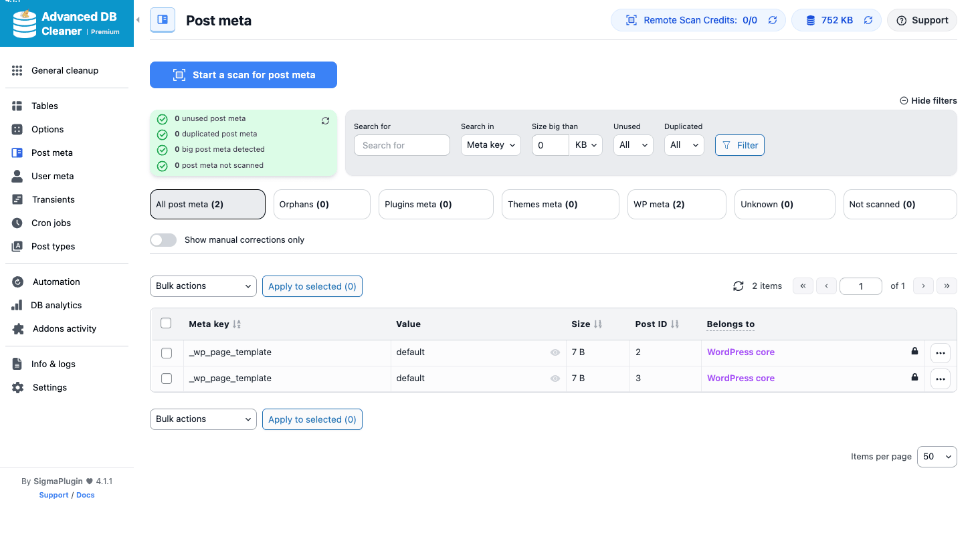980x535 pixels.
Task: Refresh the items list next to 2 items
Action: [x=739, y=286]
